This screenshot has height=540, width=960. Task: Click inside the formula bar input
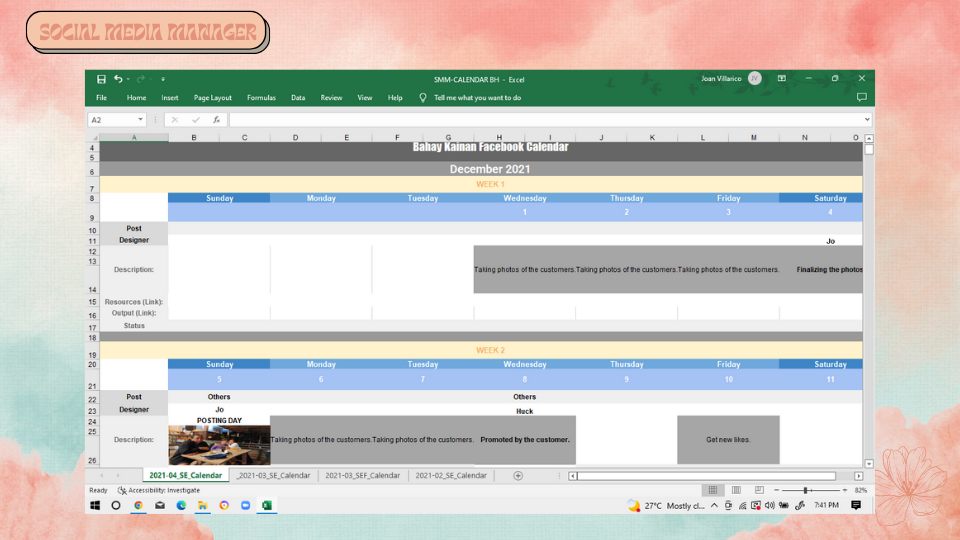point(545,120)
